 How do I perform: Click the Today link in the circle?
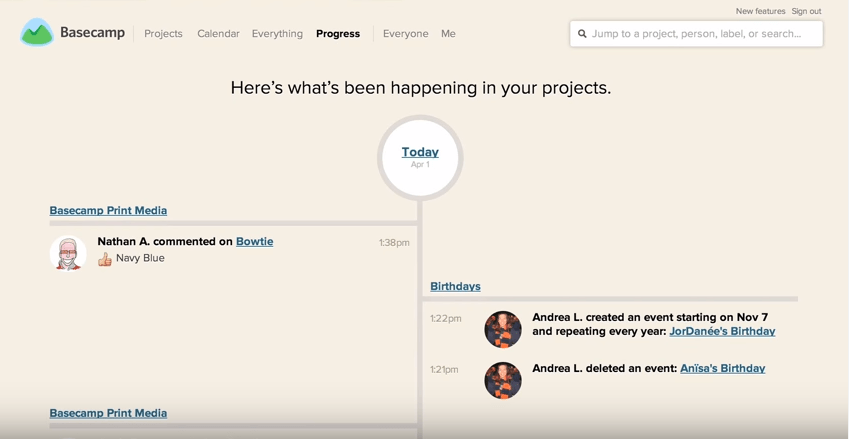(420, 152)
